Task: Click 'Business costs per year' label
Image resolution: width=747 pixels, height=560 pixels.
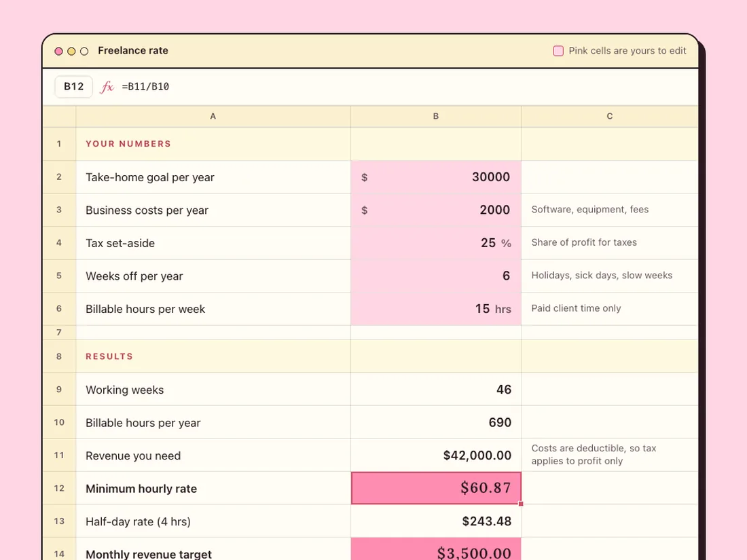Action: point(147,210)
